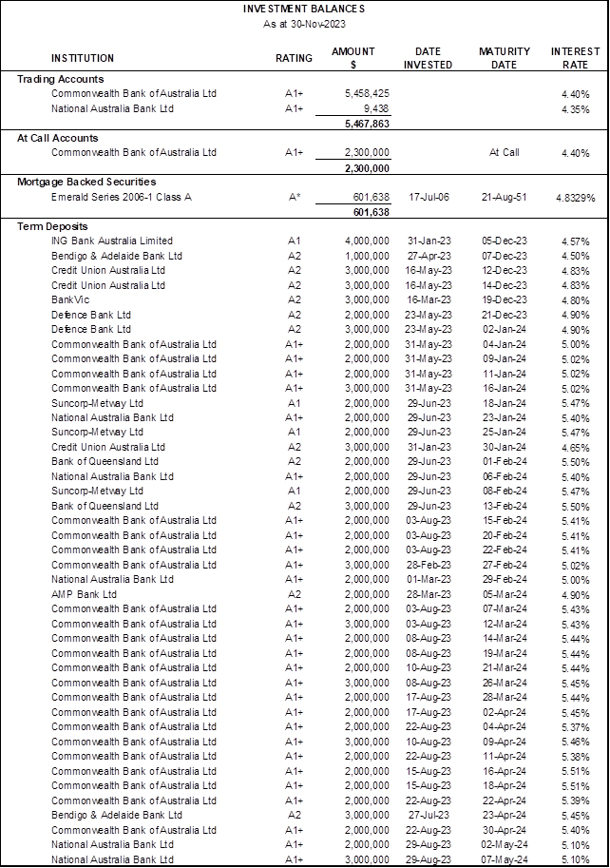Click the 4.65% interest rate
The width and height of the screenshot is (610, 868).
point(575,447)
